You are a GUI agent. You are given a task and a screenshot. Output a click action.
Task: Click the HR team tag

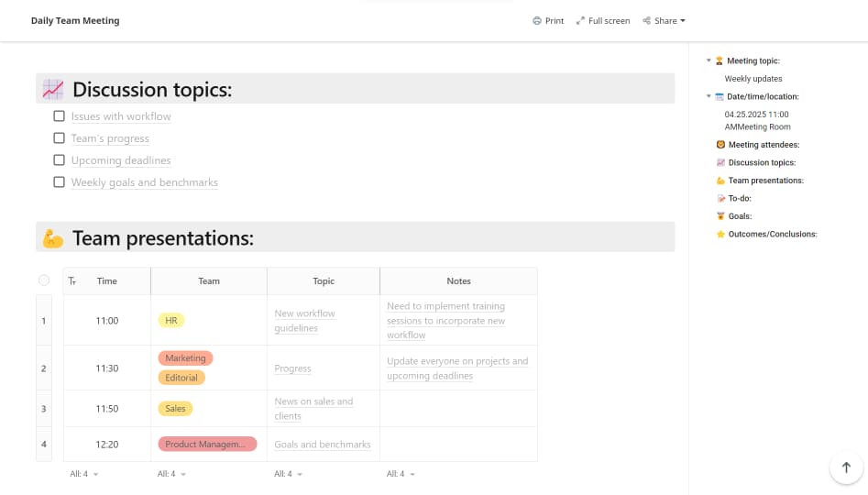pos(171,321)
